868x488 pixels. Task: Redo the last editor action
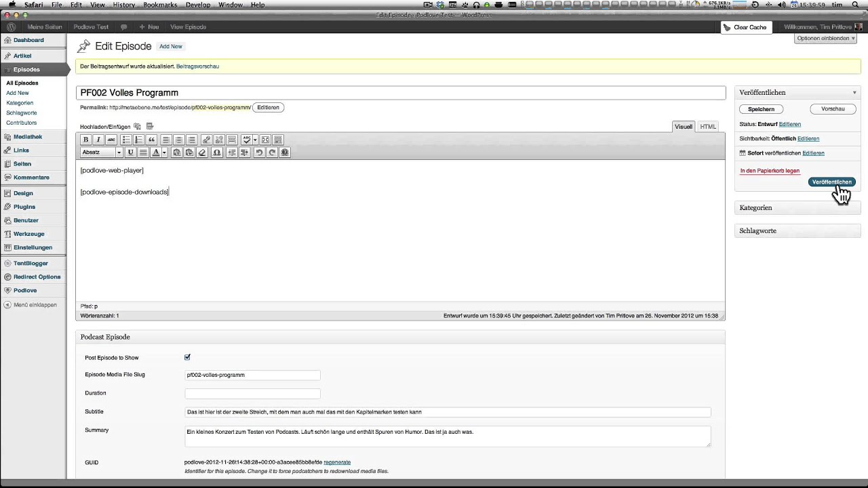(272, 152)
